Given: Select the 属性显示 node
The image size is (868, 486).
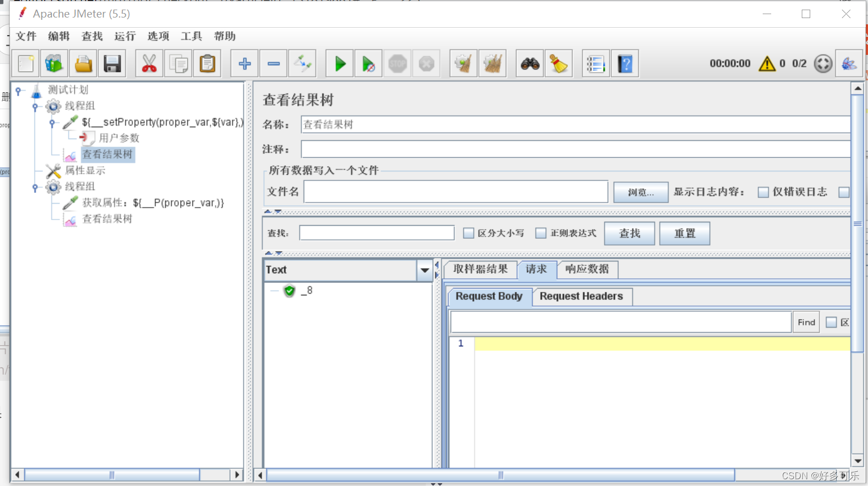Looking at the screenshot, I should pos(85,170).
